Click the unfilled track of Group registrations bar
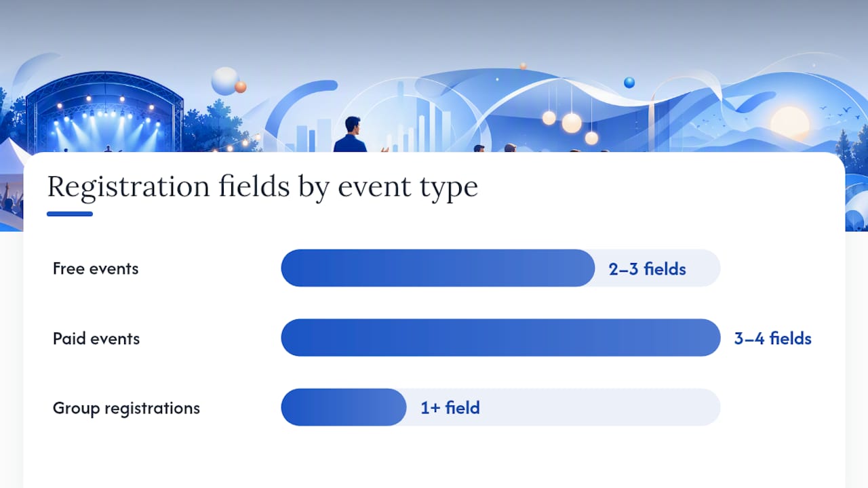This screenshot has width=868, height=488. coord(563,407)
